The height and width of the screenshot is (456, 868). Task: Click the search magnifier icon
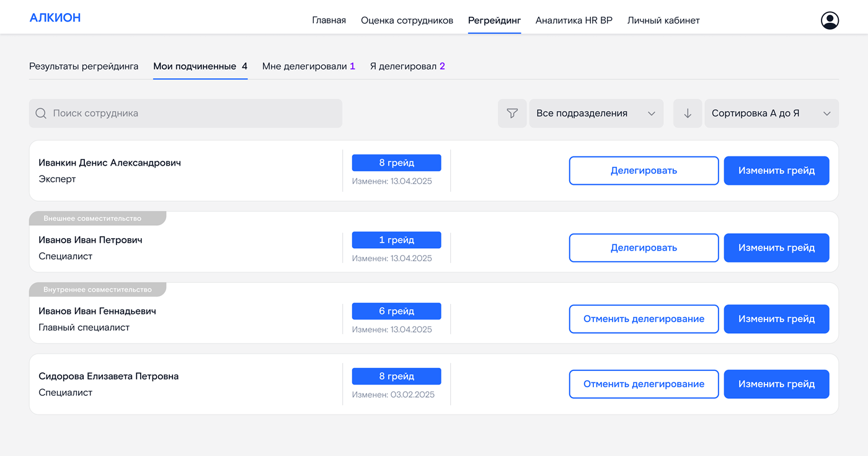[x=41, y=113]
